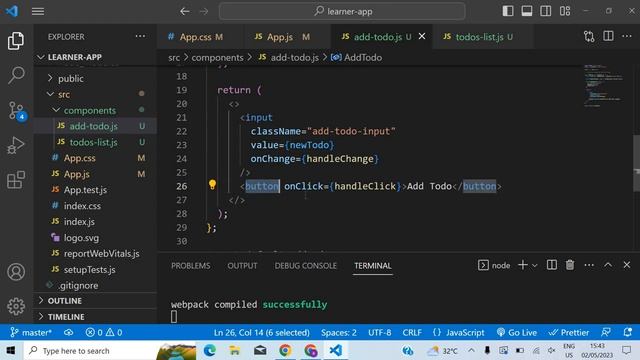
Task: Change indentation via Spaces: 2
Action: pyautogui.click(x=339, y=333)
